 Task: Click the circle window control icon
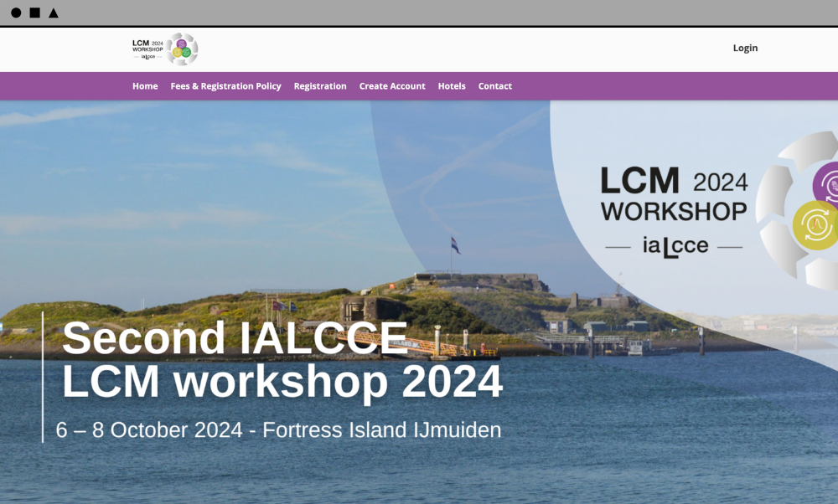(16, 13)
